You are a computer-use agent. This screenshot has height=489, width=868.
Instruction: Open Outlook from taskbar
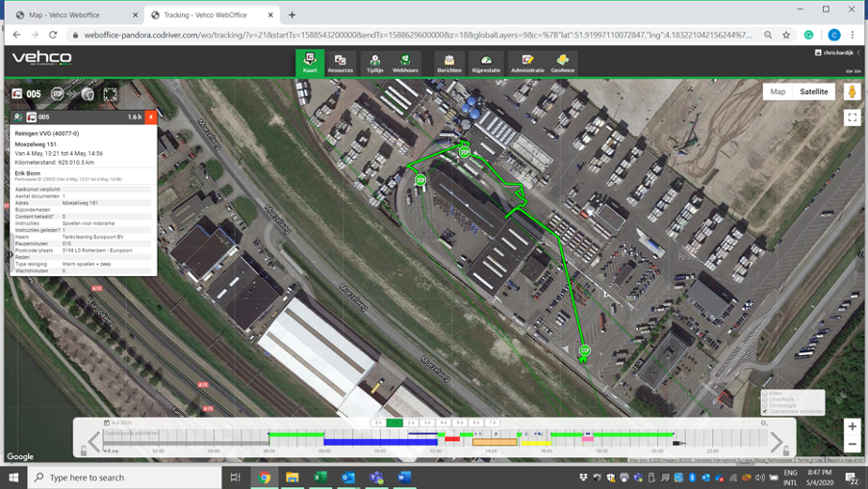pos(348,477)
